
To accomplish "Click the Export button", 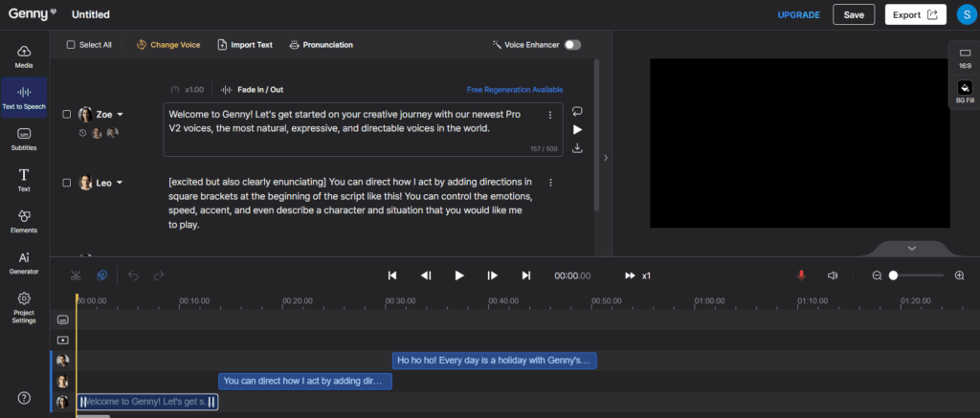I will pos(915,15).
